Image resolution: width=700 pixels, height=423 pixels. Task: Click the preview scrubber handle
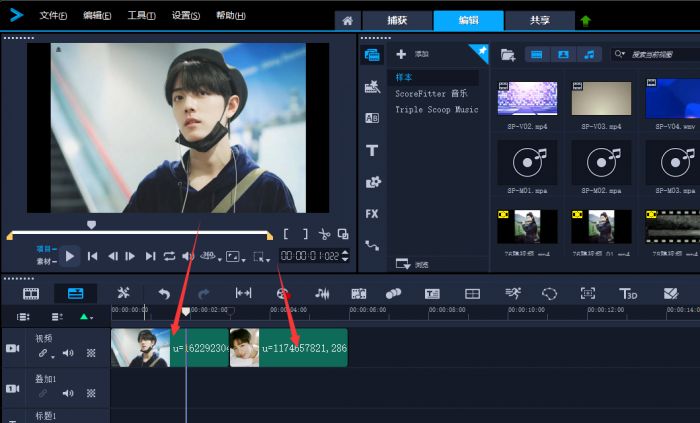click(x=91, y=225)
